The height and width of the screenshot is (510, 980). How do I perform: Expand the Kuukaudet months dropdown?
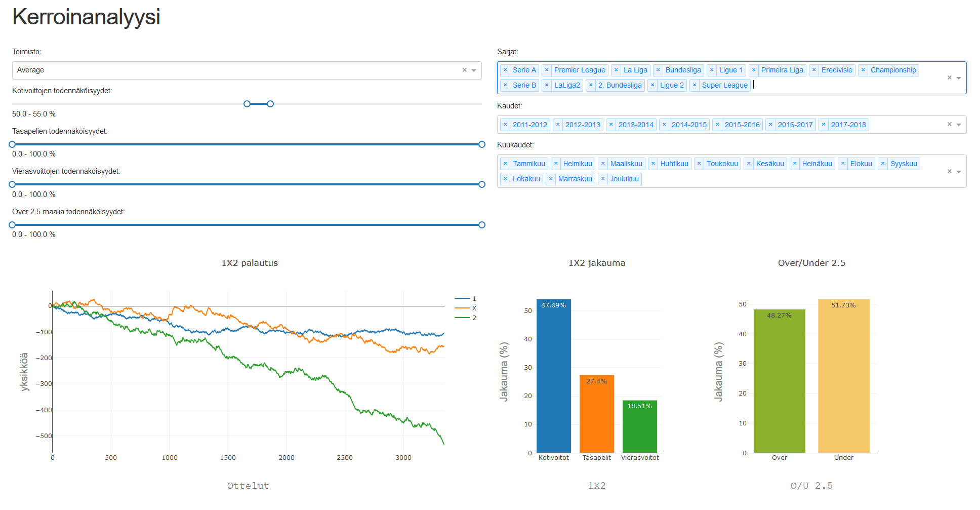coord(958,172)
